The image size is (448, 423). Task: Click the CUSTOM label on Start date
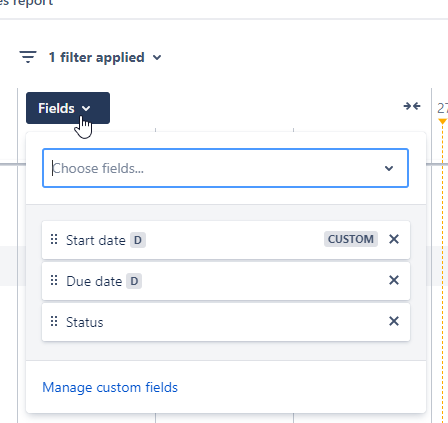pos(351,239)
